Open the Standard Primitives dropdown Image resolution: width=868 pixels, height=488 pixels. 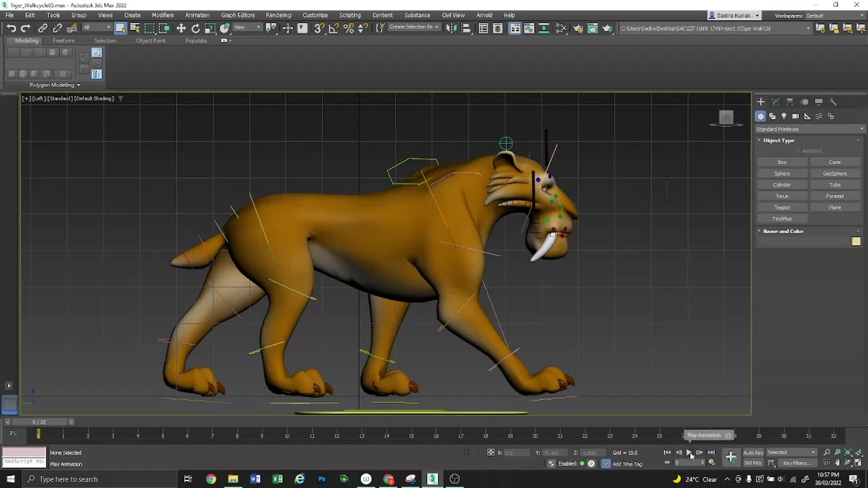(x=809, y=129)
